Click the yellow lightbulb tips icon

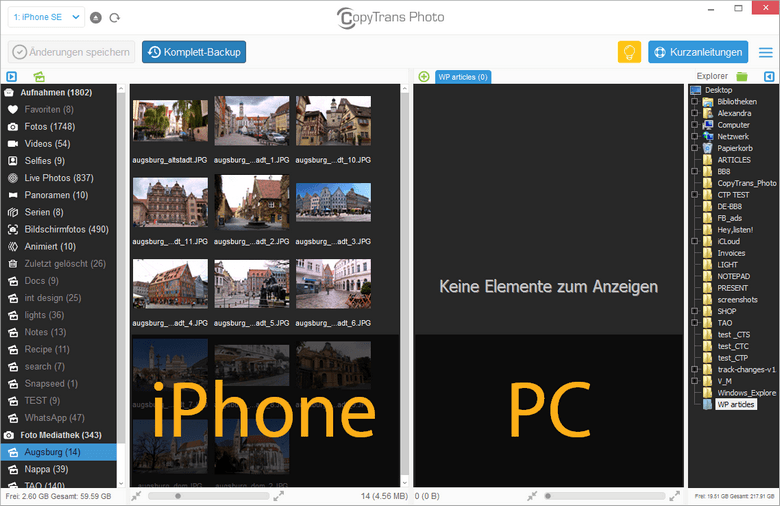(x=629, y=52)
